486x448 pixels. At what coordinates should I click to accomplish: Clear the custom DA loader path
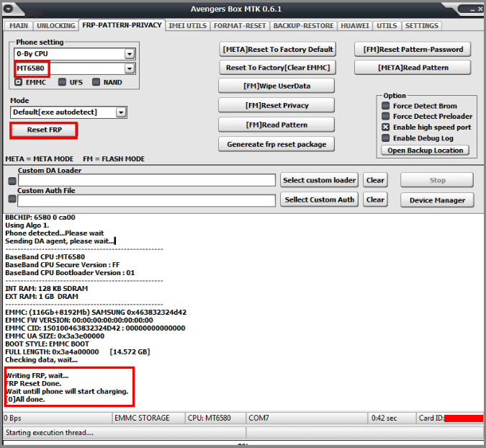[375, 180]
